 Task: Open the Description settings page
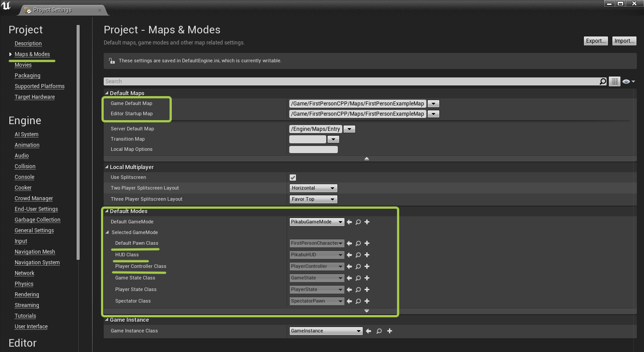[x=28, y=44]
